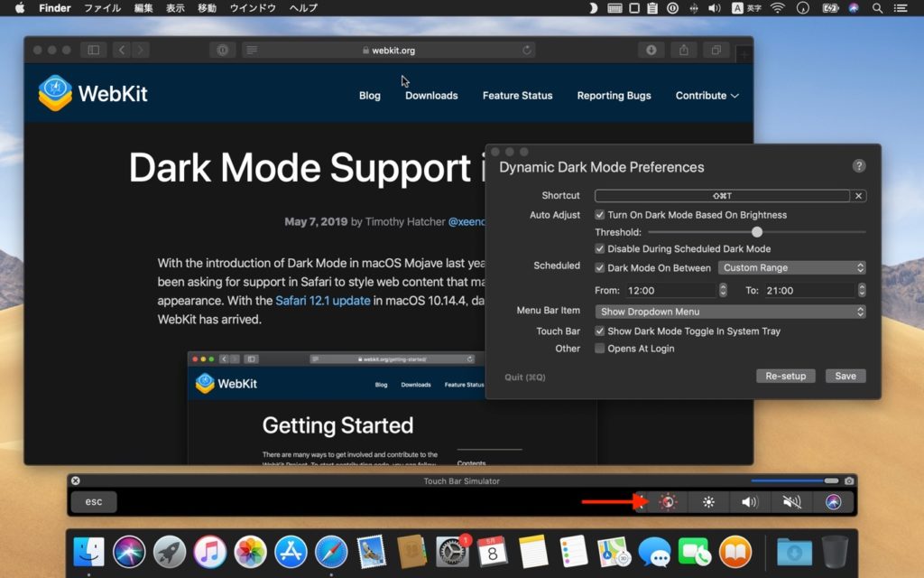Open Trash in the Dock
Screen dimensions: 924x578
835,552
